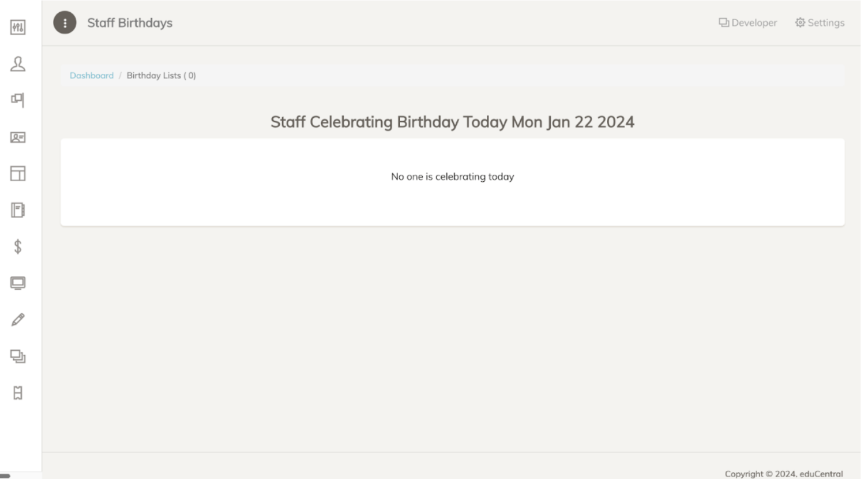Click the notebook sidebar icon

click(18, 210)
